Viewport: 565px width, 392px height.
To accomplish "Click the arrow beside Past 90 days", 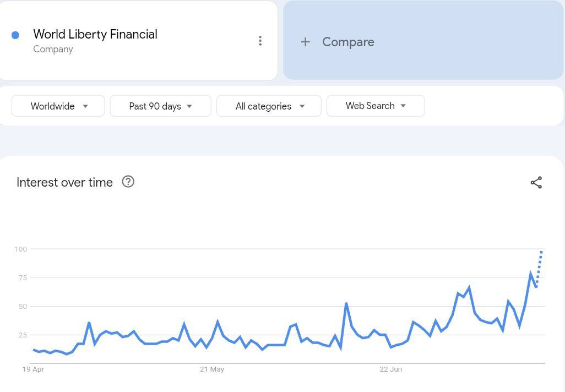I will (189, 106).
